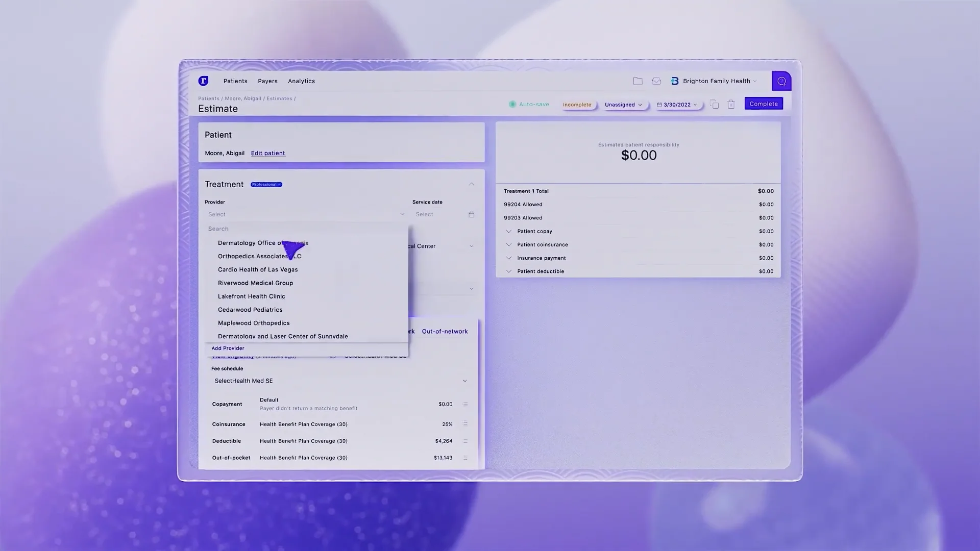
Task: Click the Edit patient link
Action: point(267,153)
